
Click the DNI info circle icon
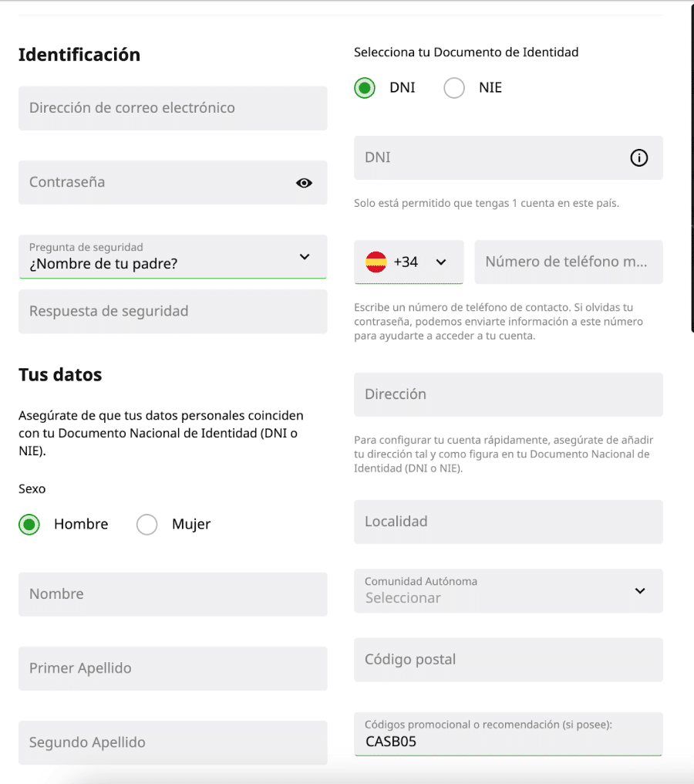point(638,158)
